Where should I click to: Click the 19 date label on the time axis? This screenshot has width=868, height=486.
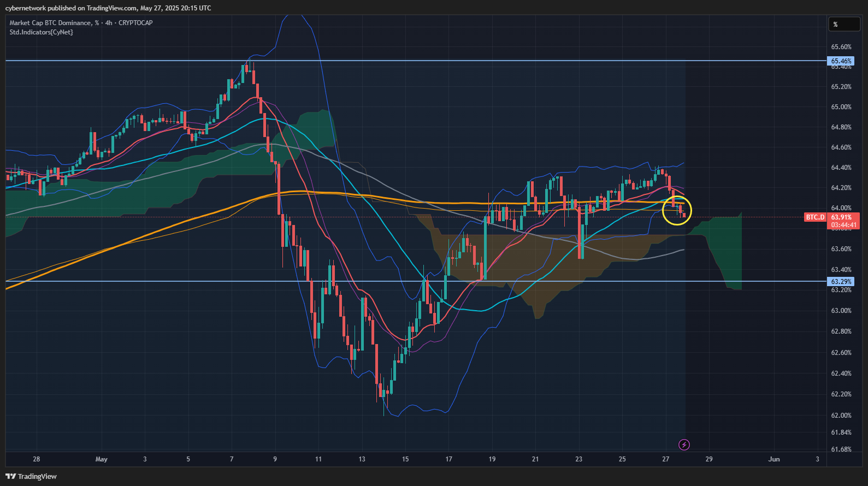tap(492, 459)
